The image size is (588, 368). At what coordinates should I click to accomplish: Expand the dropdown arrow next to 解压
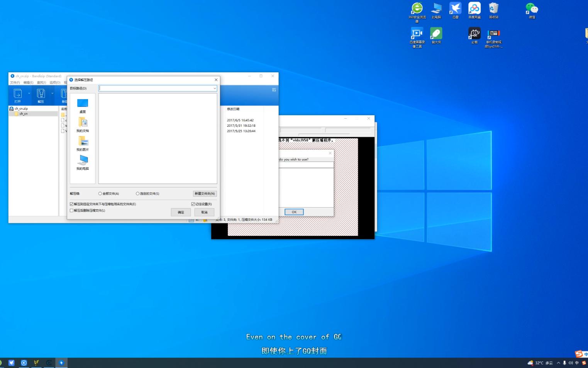(x=52, y=94)
